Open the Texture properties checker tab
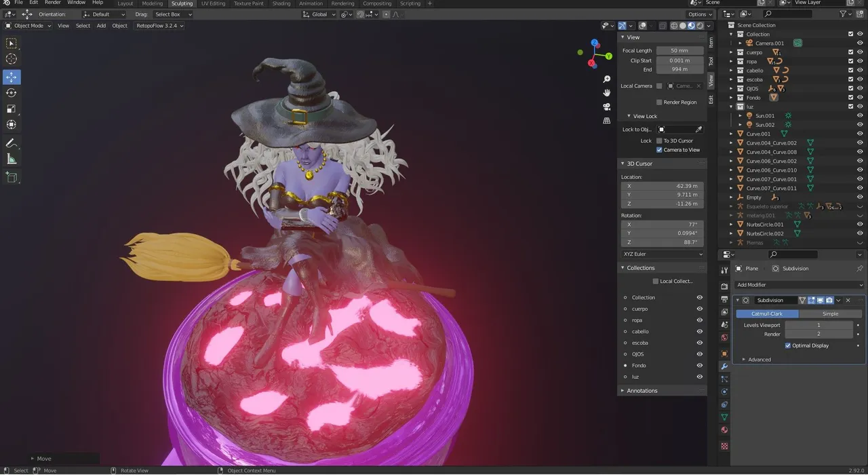The height and width of the screenshot is (475, 868). tap(724, 446)
